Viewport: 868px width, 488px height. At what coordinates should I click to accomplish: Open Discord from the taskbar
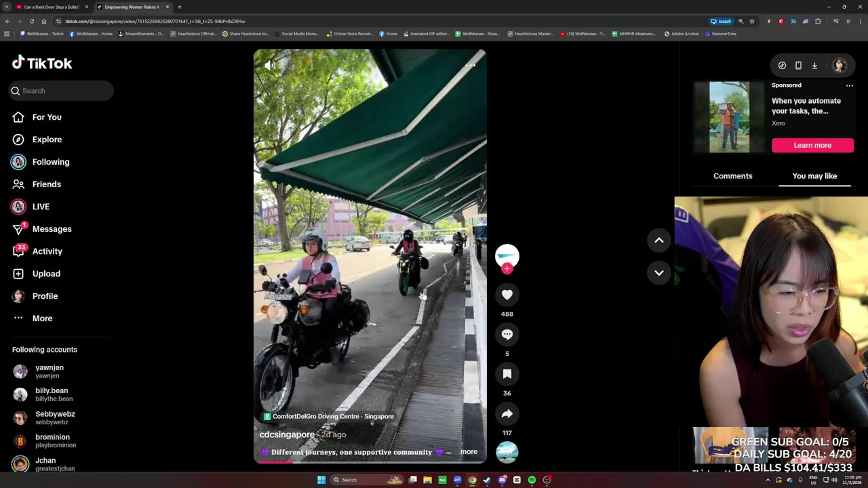pos(502,480)
